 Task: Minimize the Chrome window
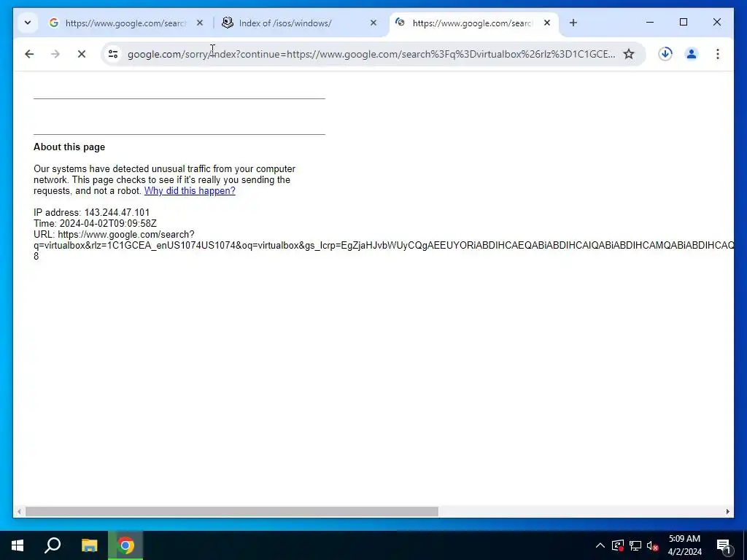(650, 23)
